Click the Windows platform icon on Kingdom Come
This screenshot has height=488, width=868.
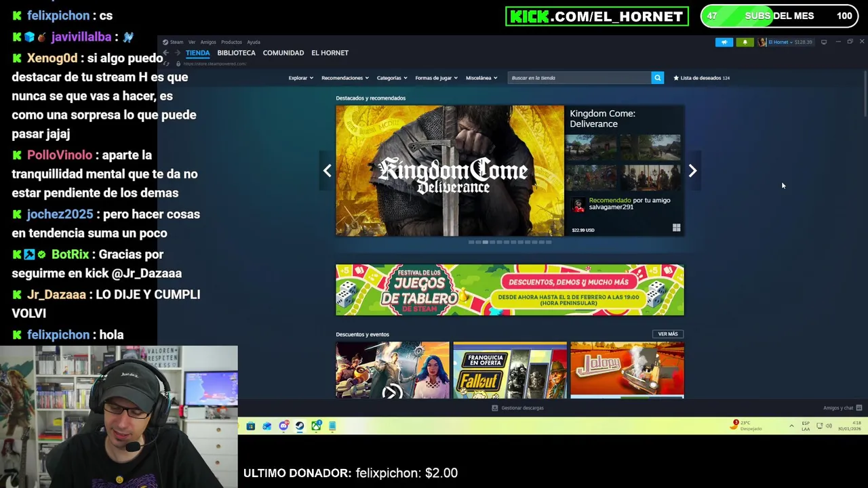[x=676, y=228]
